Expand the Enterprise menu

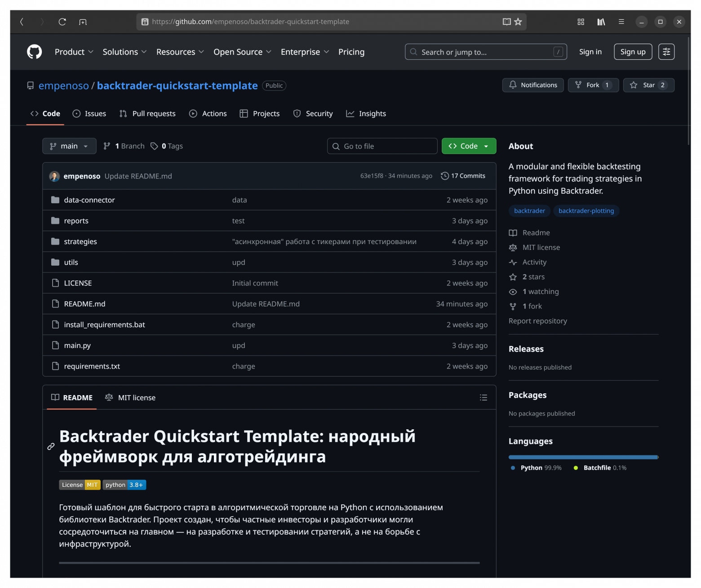pyautogui.click(x=305, y=52)
